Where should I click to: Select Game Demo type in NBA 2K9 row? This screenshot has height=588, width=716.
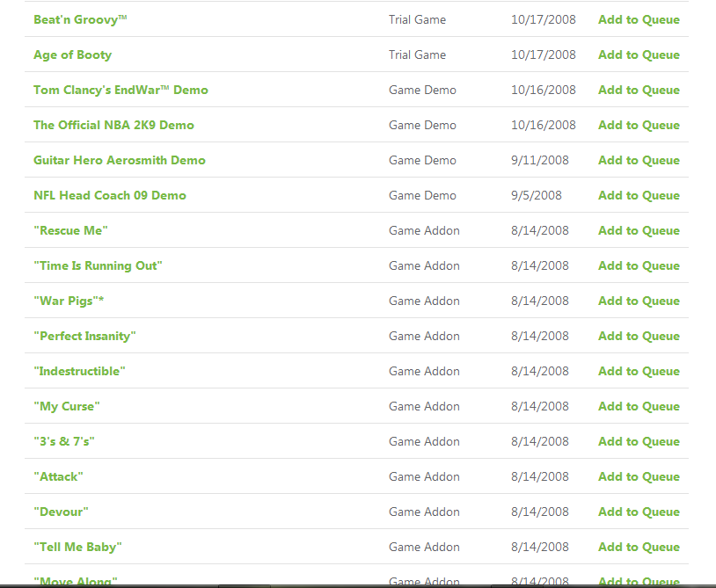pos(422,125)
